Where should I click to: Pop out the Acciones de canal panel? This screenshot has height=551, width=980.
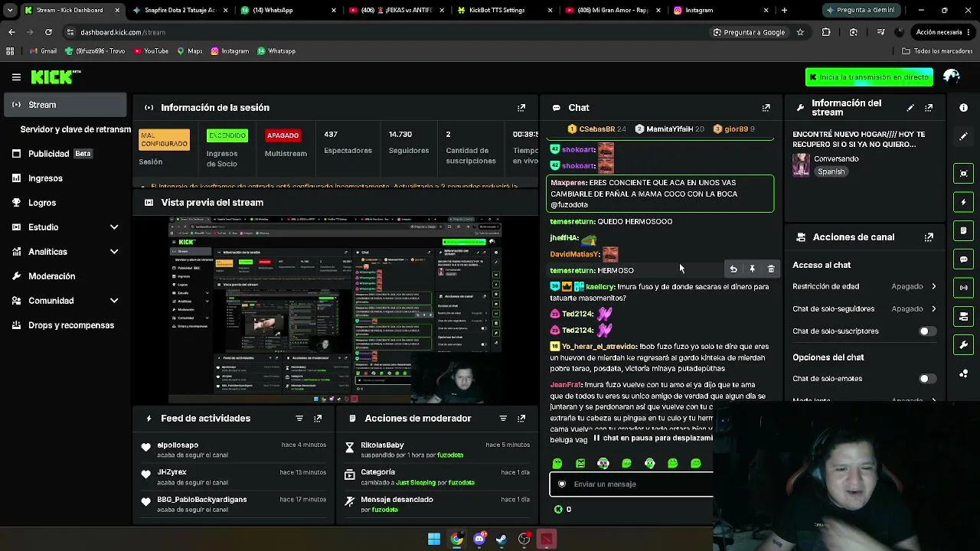click(929, 237)
